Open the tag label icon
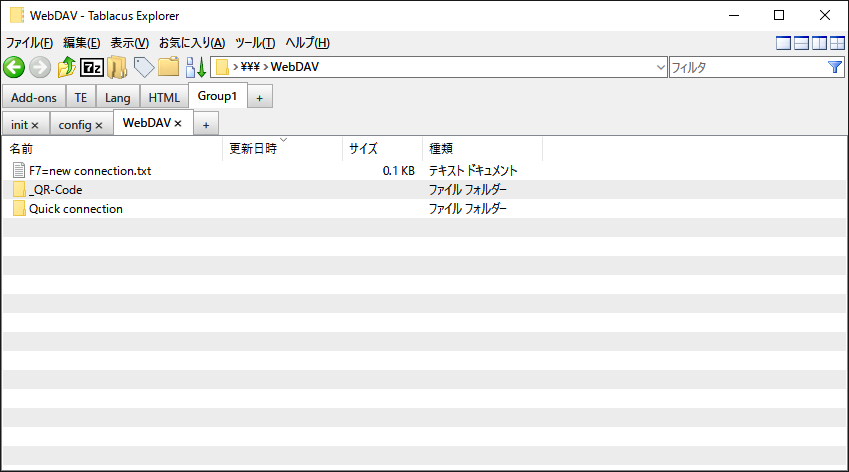Screen dimensions: 849x472 [143, 67]
